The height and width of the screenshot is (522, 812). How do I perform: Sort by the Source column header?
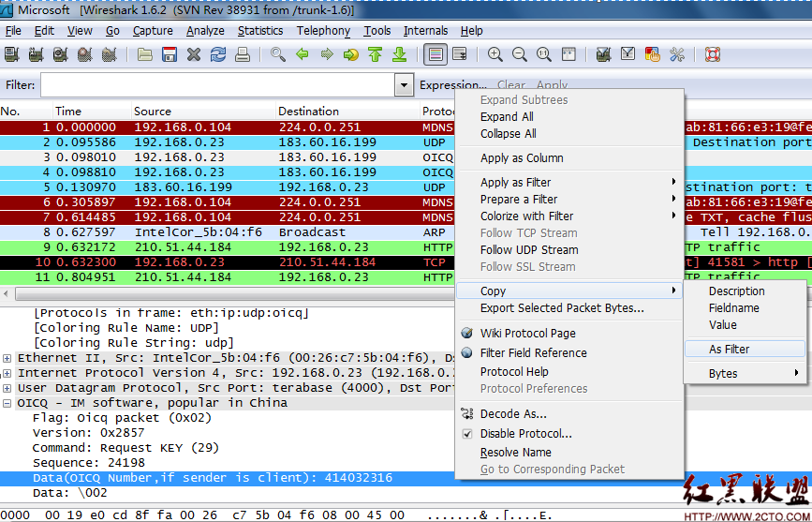point(203,112)
